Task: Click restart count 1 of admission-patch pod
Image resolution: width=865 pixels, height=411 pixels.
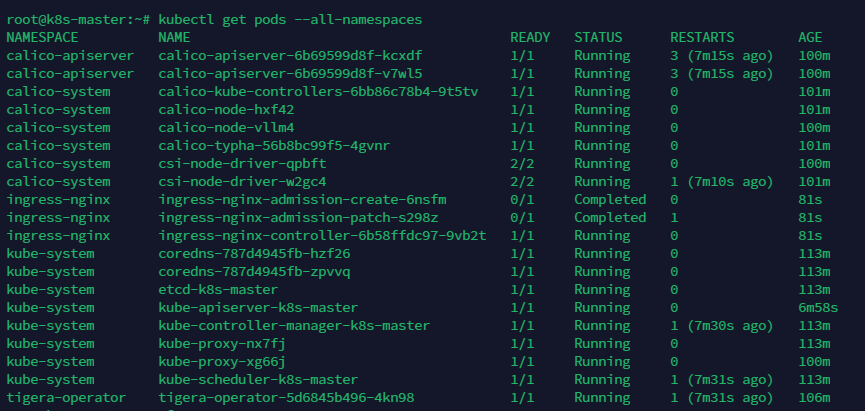Action: click(x=674, y=218)
